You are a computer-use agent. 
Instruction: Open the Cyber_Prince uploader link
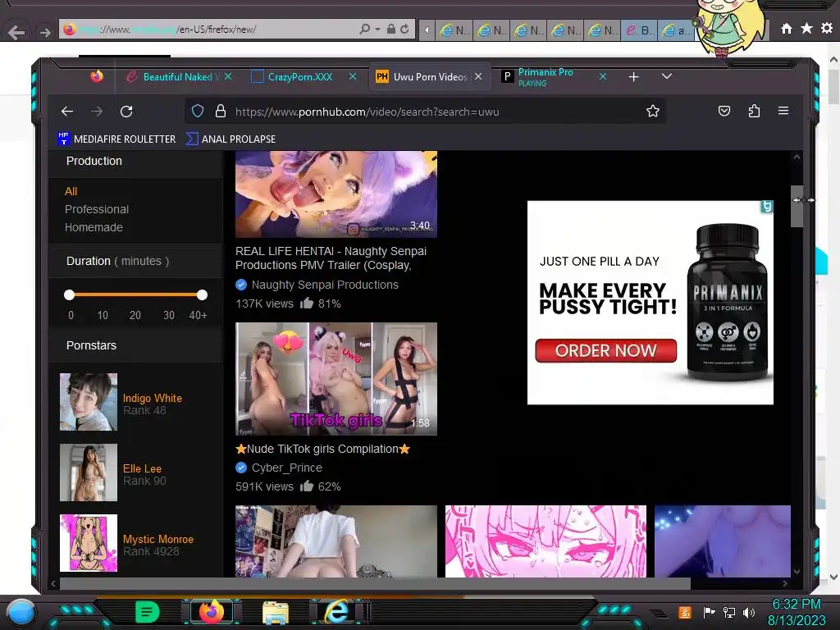point(286,468)
